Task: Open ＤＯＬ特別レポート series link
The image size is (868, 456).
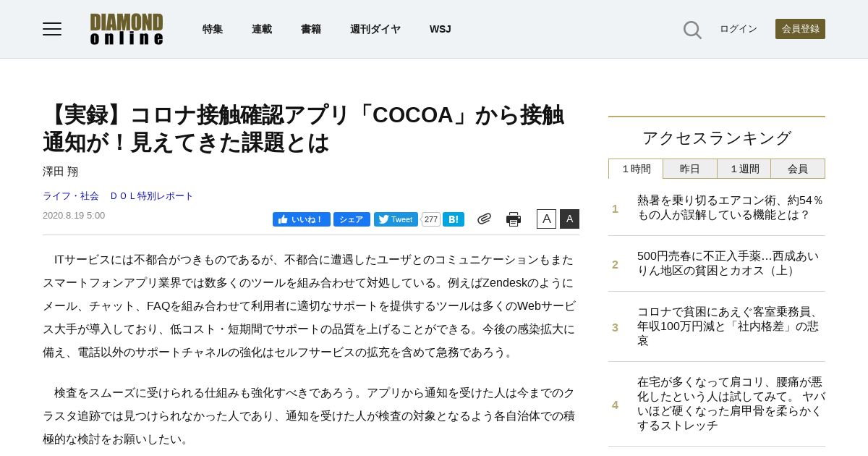Action: click(151, 196)
